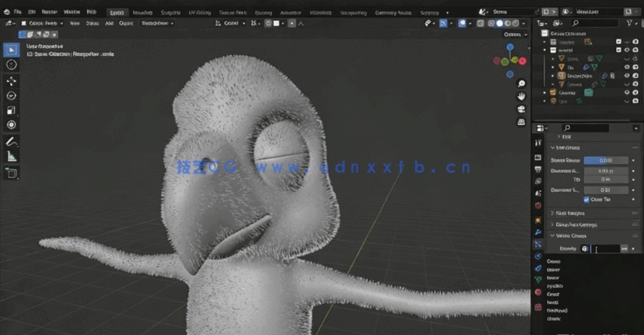Select the Rotate tool
Screen dimensions: 644x335
tap(11, 96)
